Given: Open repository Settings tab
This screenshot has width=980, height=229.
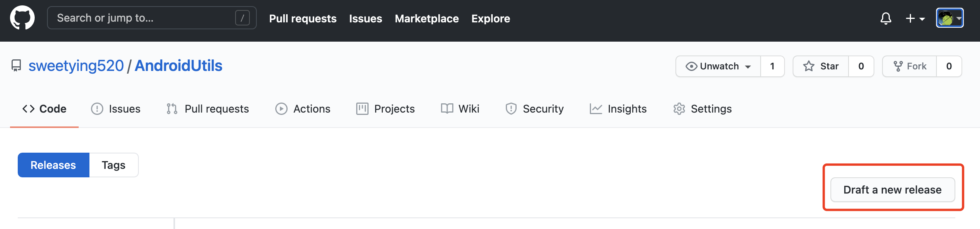Looking at the screenshot, I should pos(702,109).
